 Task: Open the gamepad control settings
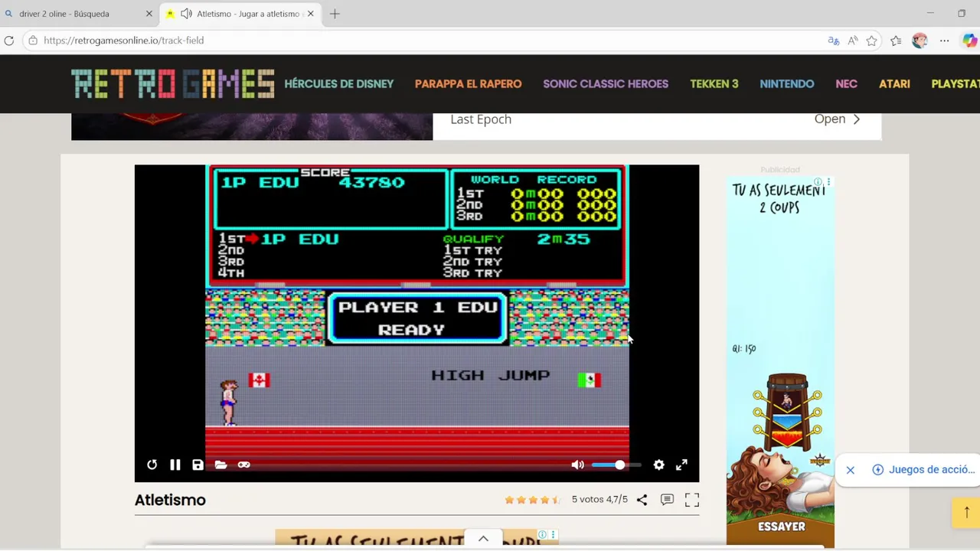pos(243,465)
